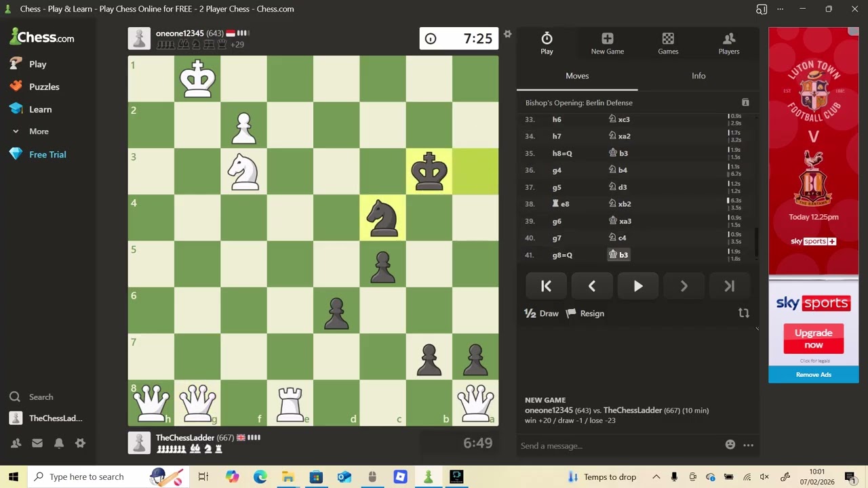Open Copilot from the taskbar
Image resolution: width=868 pixels, height=488 pixels.
pyautogui.click(x=233, y=476)
